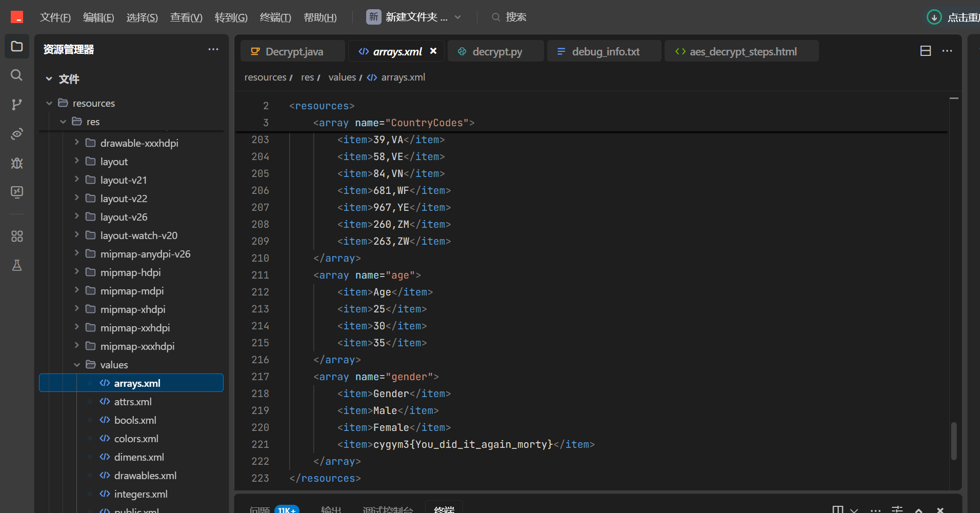Open the 终端(T) menu
Image resolution: width=980 pixels, height=513 pixels.
click(x=275, y=17)
